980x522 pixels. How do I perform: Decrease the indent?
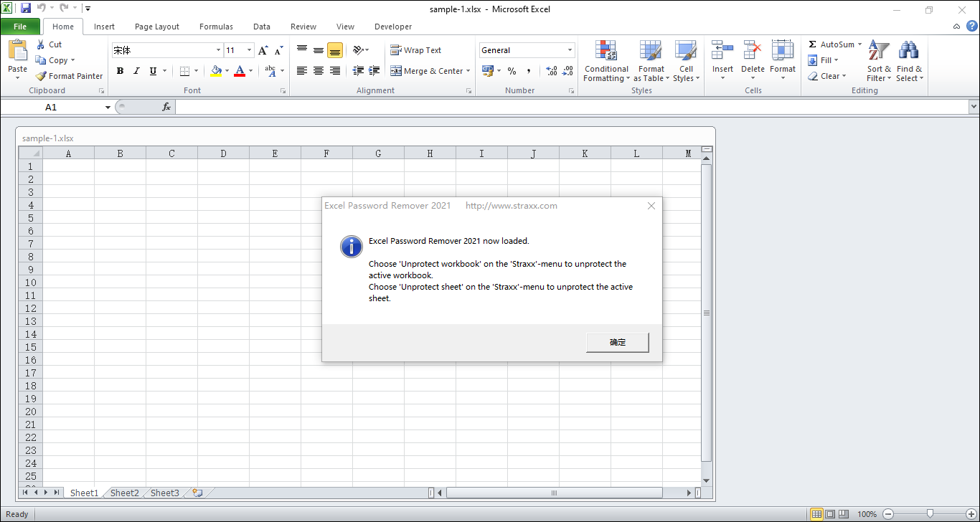[x=358, y=71]
